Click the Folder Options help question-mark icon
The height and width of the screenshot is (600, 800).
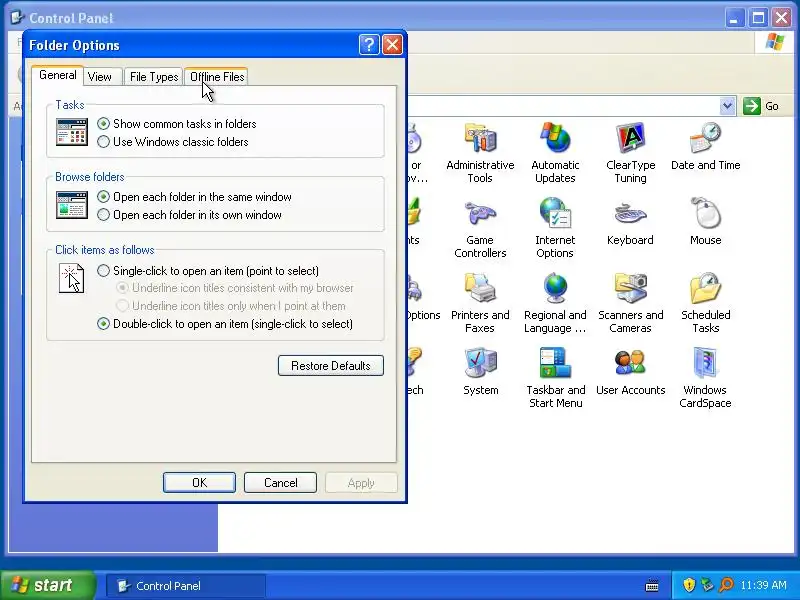[369, 45]
